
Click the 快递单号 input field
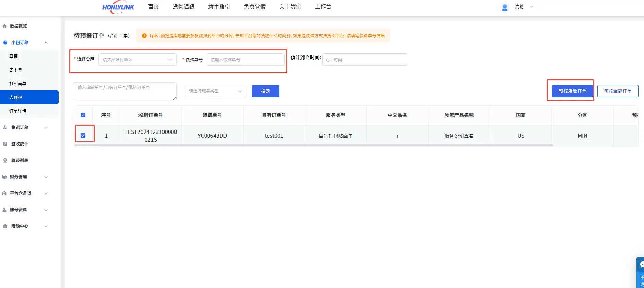(245, 60)
